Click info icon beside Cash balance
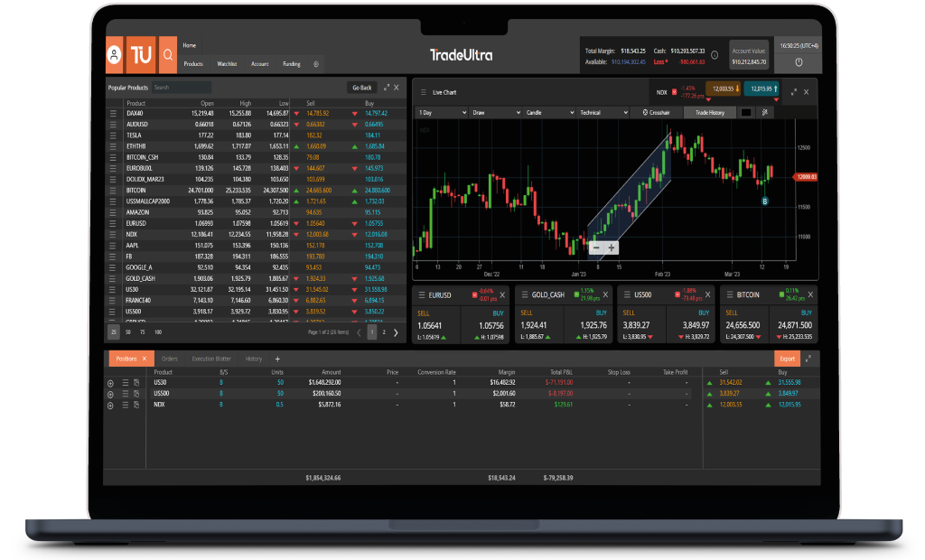Image resolution: width=925 pixels, height=560 pixels. coord(715,55)
